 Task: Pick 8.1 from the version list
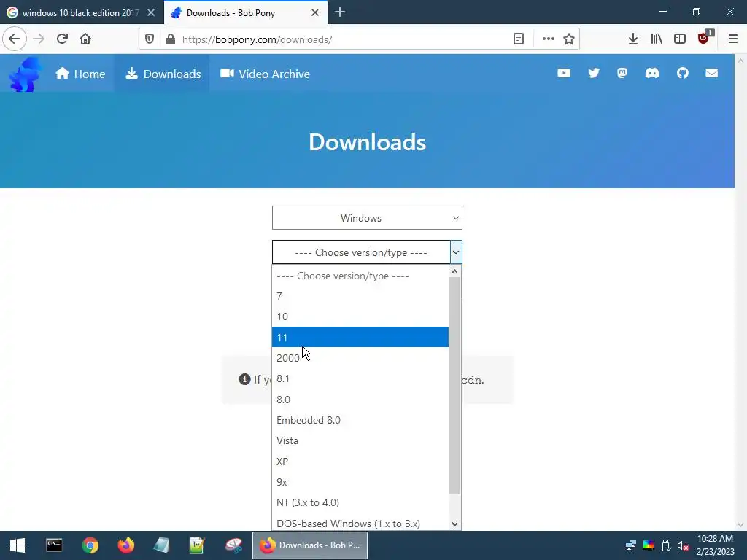(x=360, y=378)
